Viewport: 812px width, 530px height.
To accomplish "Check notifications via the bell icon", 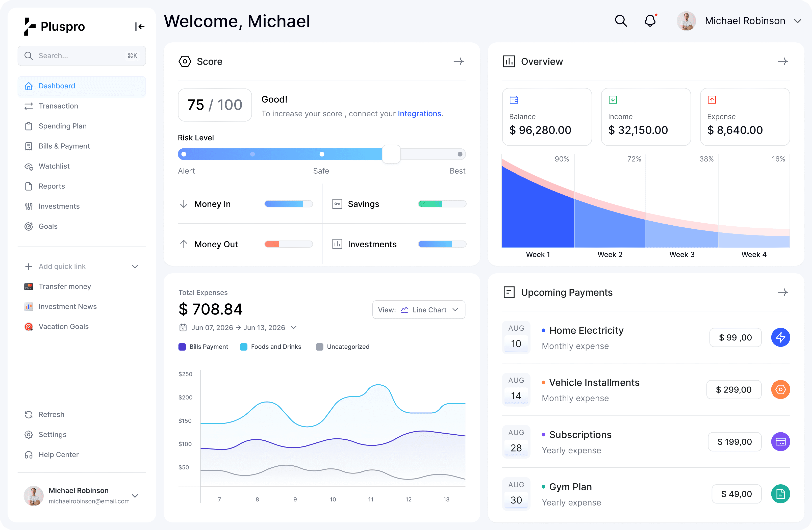I will click(x=650, y=21).
